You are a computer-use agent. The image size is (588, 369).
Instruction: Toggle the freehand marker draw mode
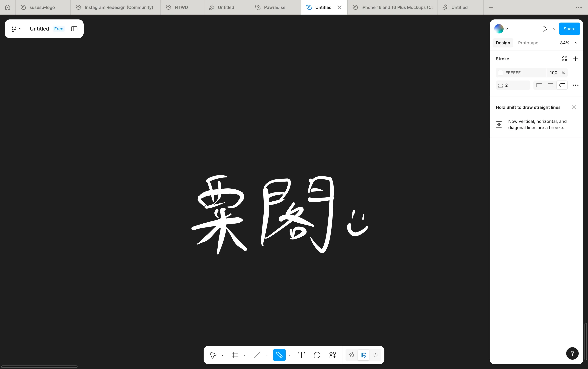click(352, 355)
